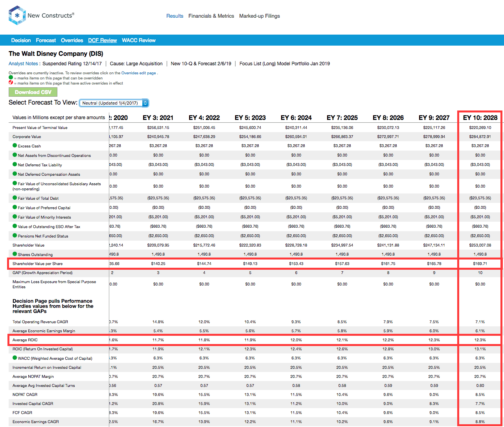Open the Analyst Notes link
This screenshot has height=427, width=504.
23,64
